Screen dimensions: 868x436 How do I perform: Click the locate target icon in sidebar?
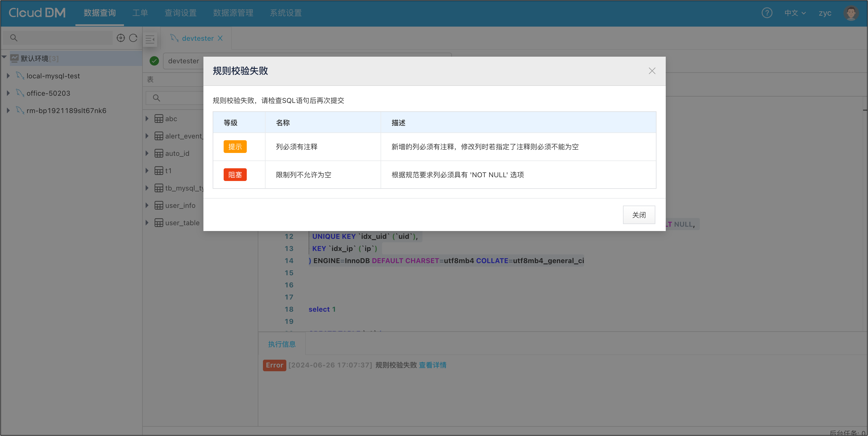tap(120, 38)
